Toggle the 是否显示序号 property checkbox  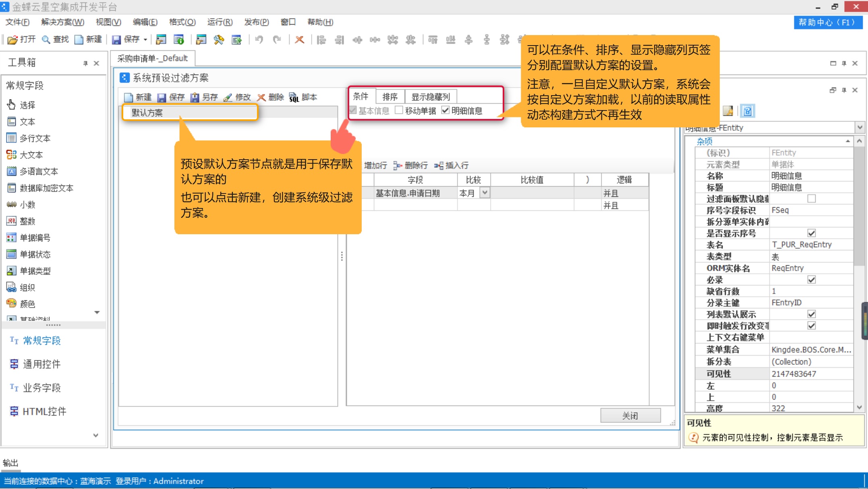pyautogui.click(x=812, y=233)
